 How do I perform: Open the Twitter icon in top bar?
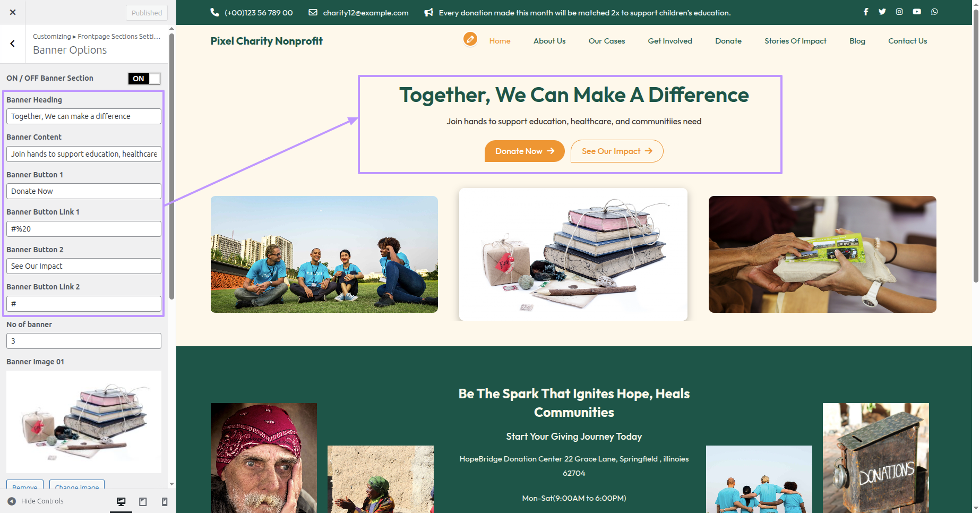(x=882, y=12)
